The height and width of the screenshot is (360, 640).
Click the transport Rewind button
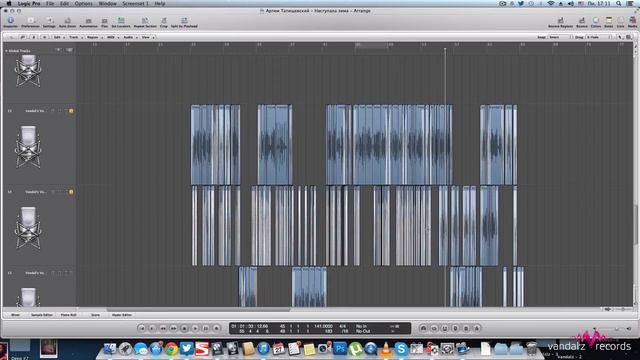point(162,328)
